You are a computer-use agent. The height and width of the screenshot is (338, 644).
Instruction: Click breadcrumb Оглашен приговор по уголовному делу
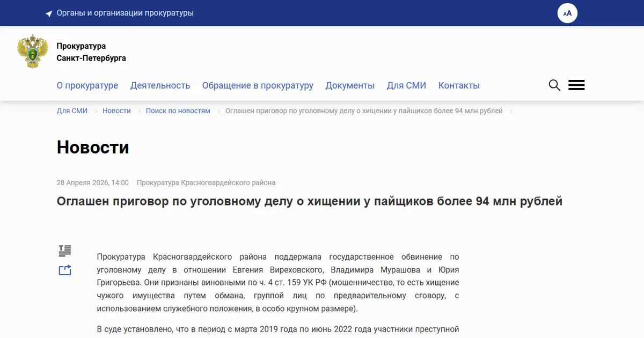pyautogui.click(x=364, y=111)
